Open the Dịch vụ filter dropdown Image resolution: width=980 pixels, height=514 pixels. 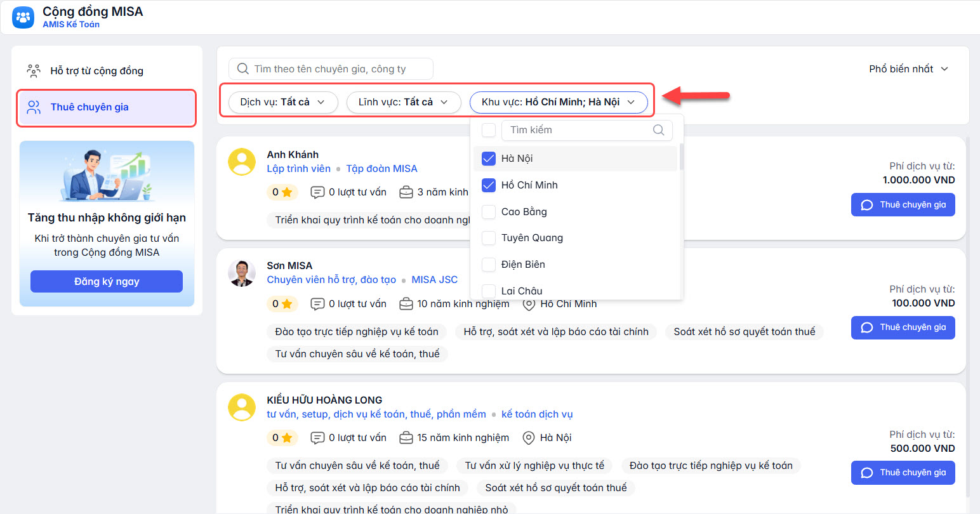point(282,102)
